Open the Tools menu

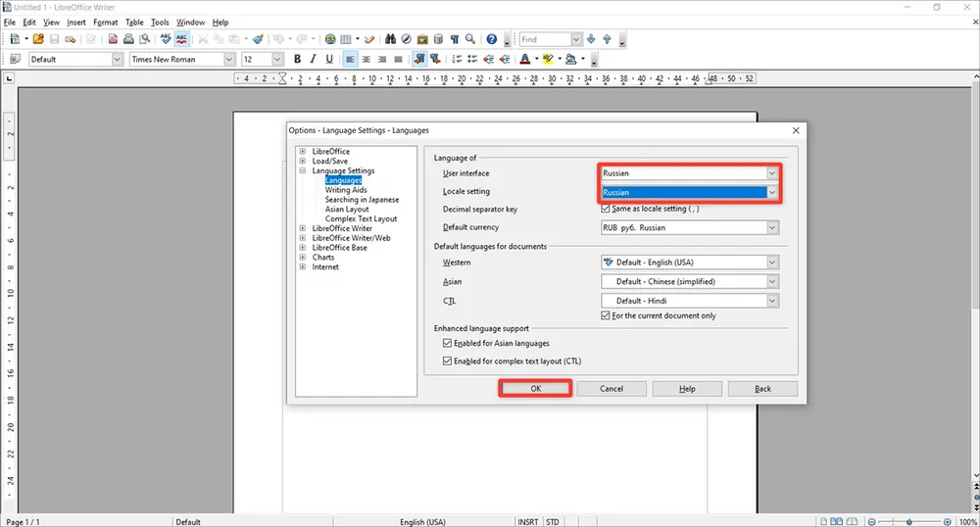tap(160, 23)
